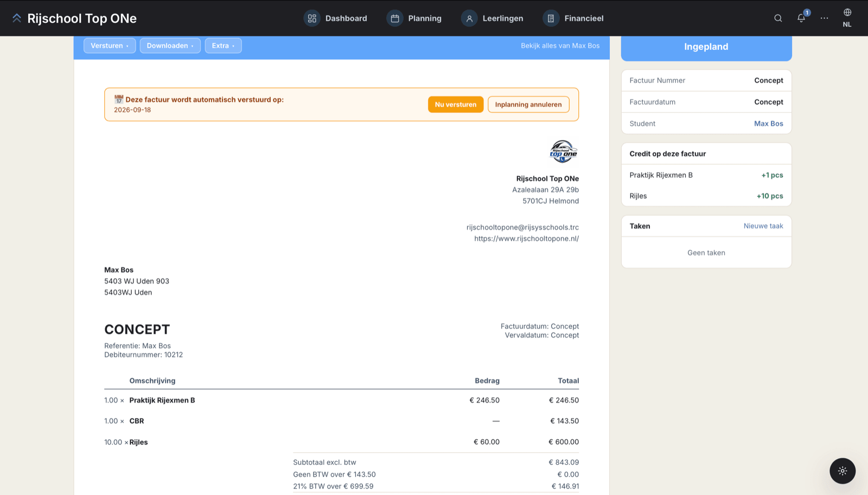868x495 pixels.
Task: Click the Rijles invoice line description
Action: [x=138, y=442]
